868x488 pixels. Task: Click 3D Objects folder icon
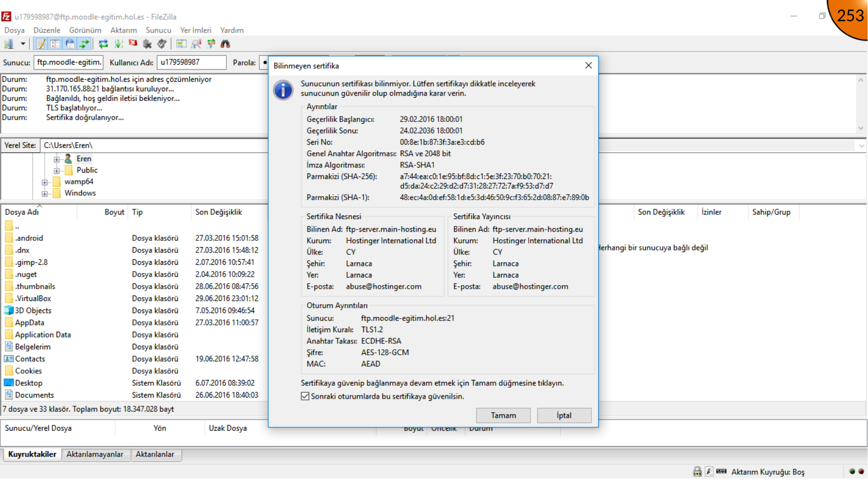click(x=9, y=310)
